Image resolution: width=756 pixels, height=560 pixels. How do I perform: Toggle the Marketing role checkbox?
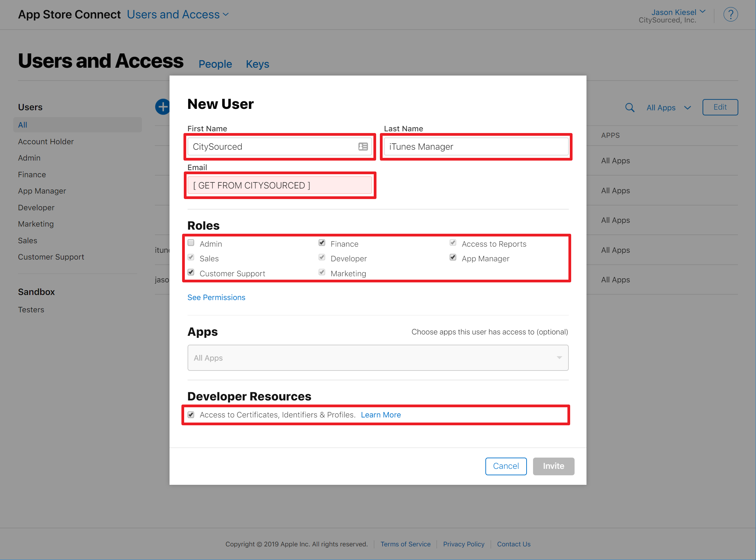point(322,273)
